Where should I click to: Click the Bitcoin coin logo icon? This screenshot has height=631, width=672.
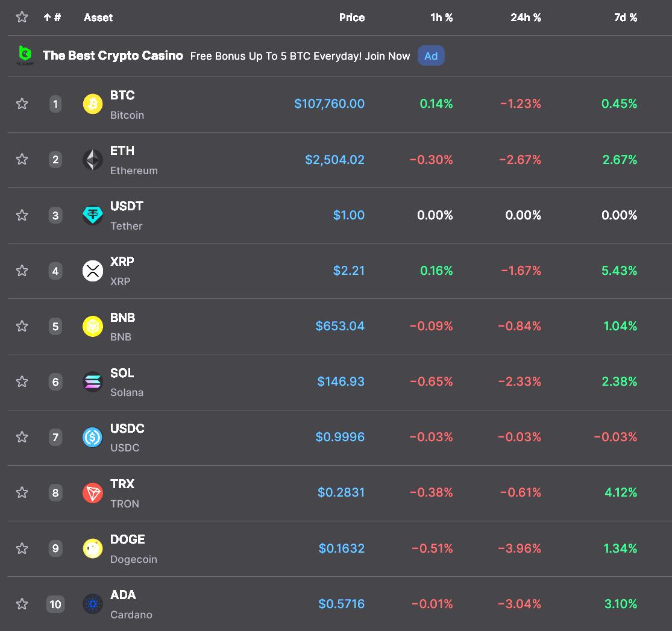(93, 104)
